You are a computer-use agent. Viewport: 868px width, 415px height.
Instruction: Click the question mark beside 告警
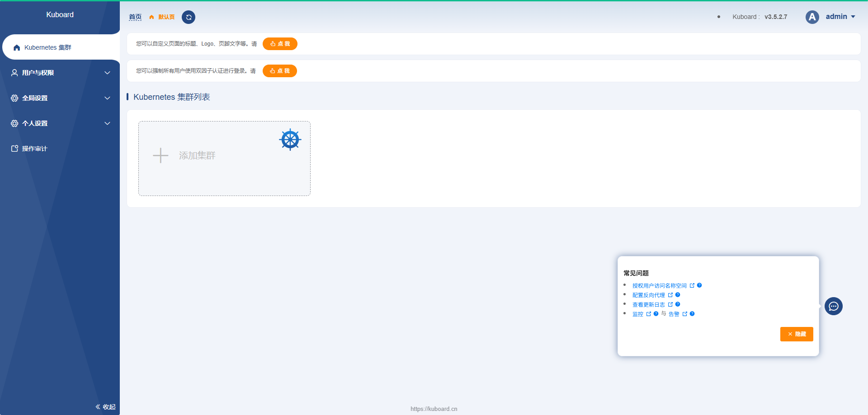click(692, 314)
